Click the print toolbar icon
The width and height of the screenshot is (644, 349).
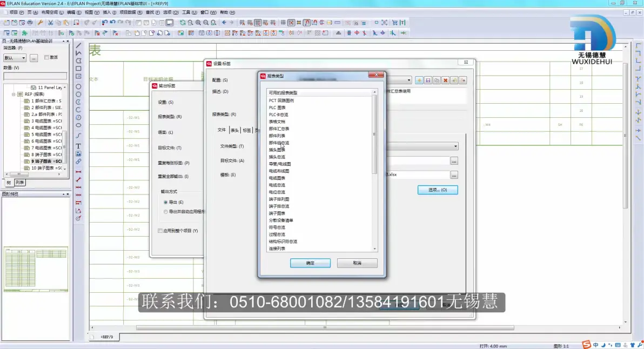pos(30,23)
